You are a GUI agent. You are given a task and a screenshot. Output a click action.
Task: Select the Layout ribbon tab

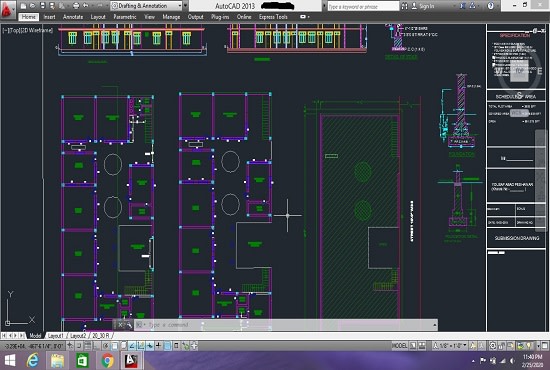click(x=98, y=17)
